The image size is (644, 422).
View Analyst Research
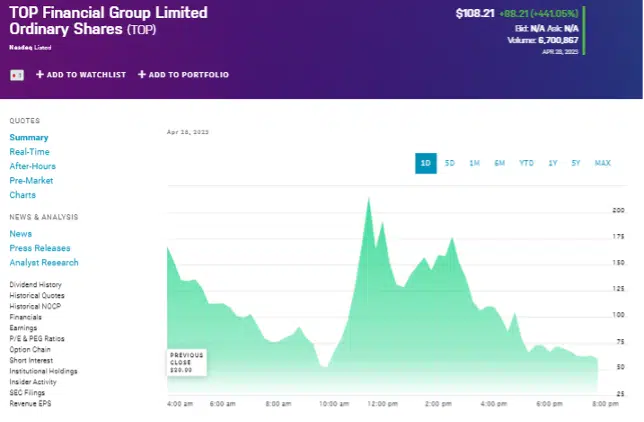click(x=44, y=263)
